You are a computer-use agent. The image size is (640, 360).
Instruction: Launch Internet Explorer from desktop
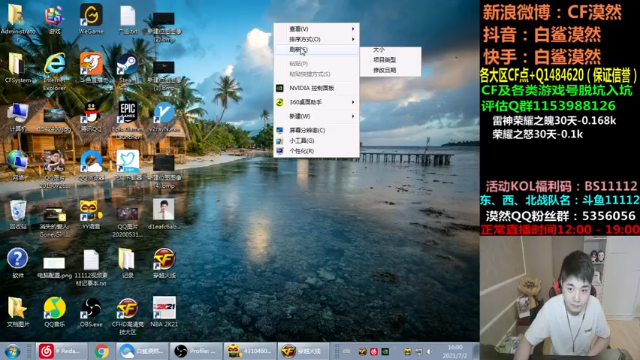click(x=54, y=70)
